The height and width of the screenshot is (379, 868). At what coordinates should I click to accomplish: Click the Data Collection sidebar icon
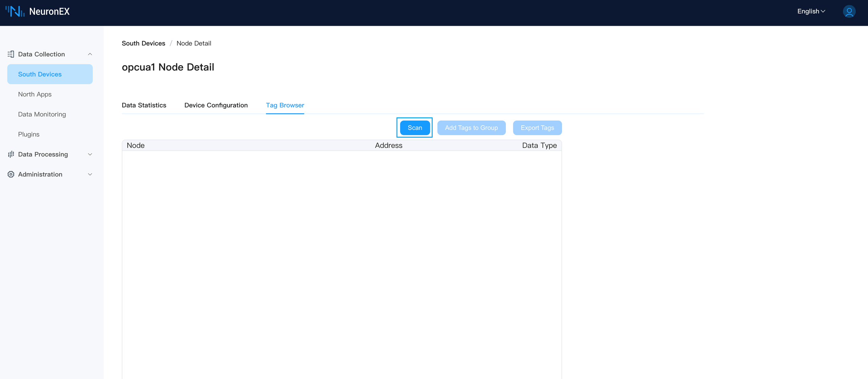pyautogui.click(x=11, y=54)
